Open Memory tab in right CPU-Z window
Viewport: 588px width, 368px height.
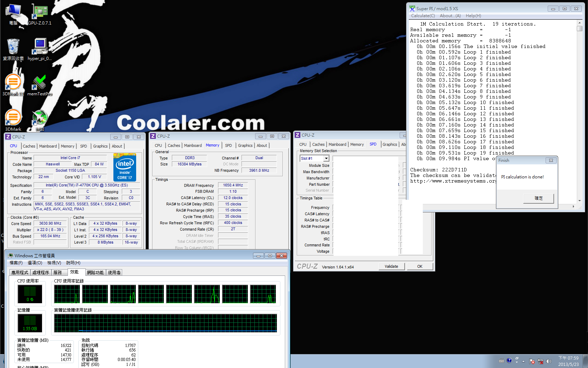coord(357,144)
